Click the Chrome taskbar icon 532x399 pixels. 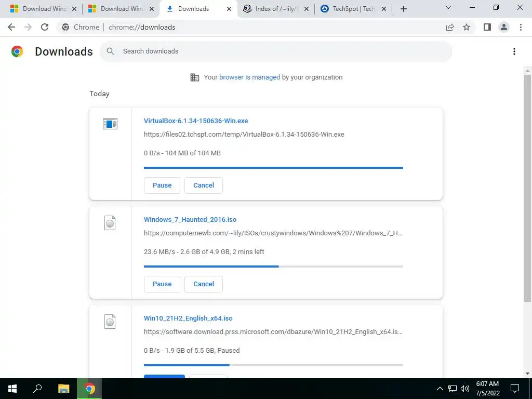pyautogui.click(x=89, y=389)
